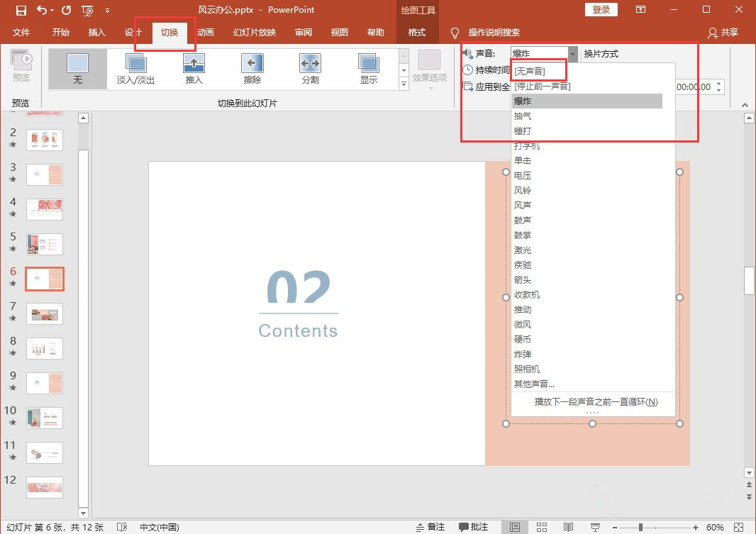756x534 pixels.
Task: Click the Redo icon in title bar
Action: tap(66, 10)
